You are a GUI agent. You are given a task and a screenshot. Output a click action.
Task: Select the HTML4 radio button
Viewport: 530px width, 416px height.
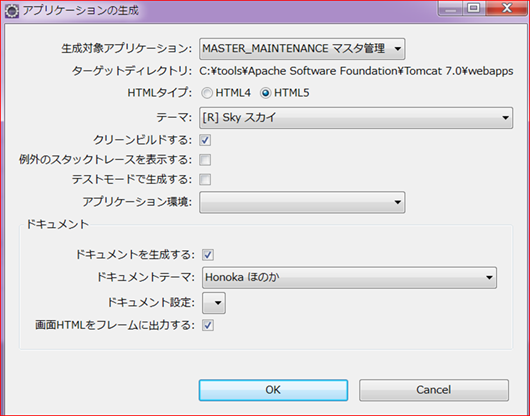point(207,93)
